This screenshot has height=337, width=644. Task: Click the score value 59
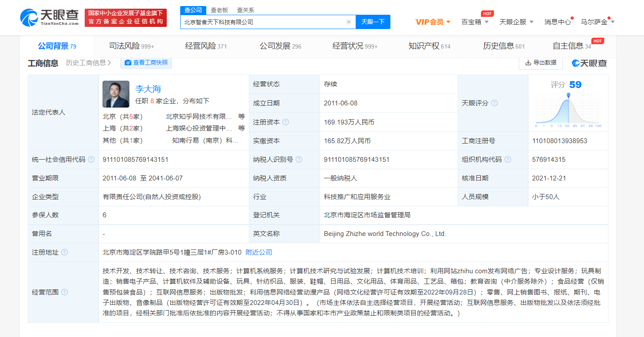(x=575, y=85)
